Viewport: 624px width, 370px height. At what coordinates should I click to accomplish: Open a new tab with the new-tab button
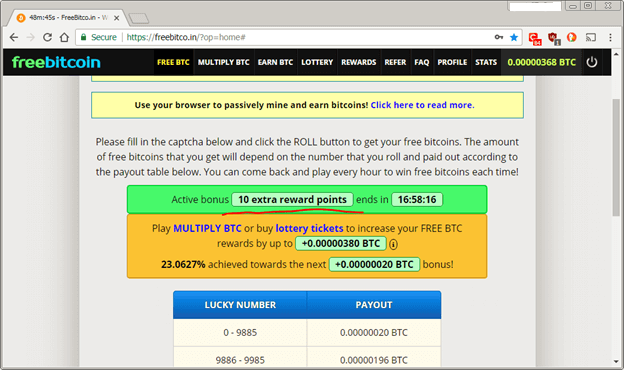click(139, 18)
